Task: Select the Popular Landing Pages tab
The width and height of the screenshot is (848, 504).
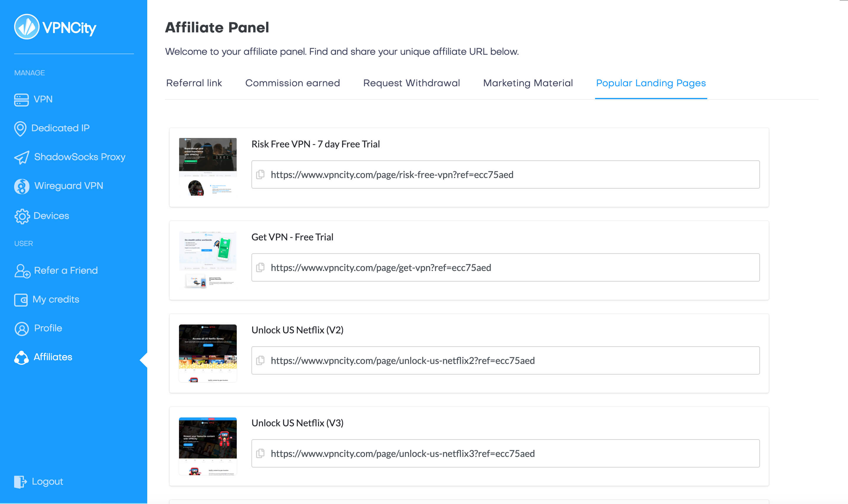Action: 651,83
